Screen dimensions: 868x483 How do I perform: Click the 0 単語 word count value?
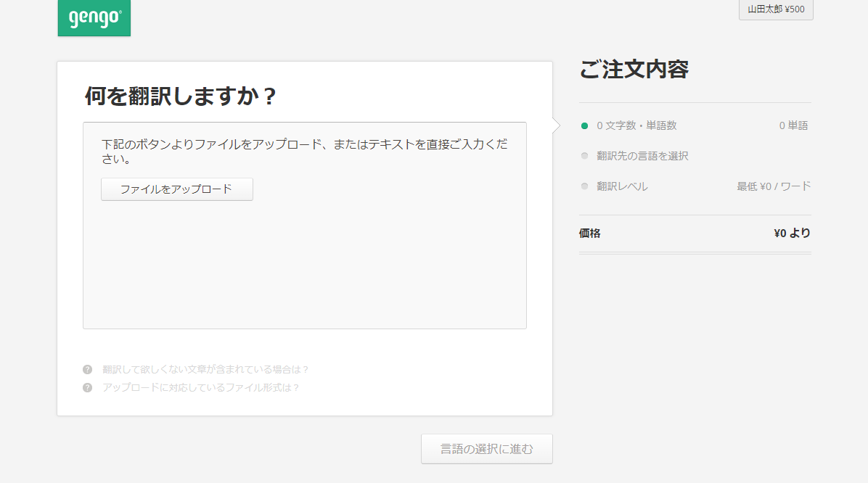(793, 125)
